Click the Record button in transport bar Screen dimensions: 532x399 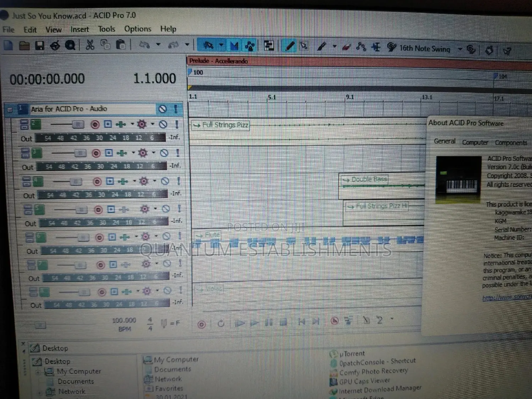(x=201, y=325)
